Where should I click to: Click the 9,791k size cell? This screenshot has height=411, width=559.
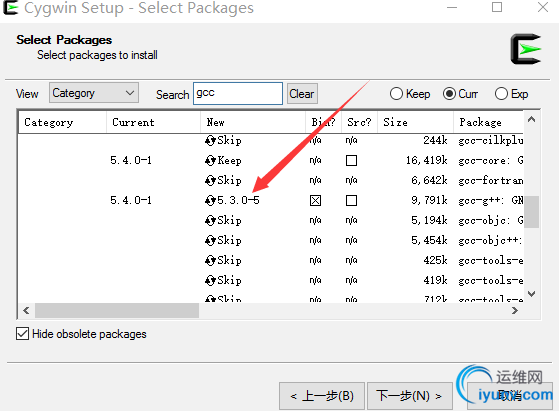pyautogui.click(x=430, y=201)
